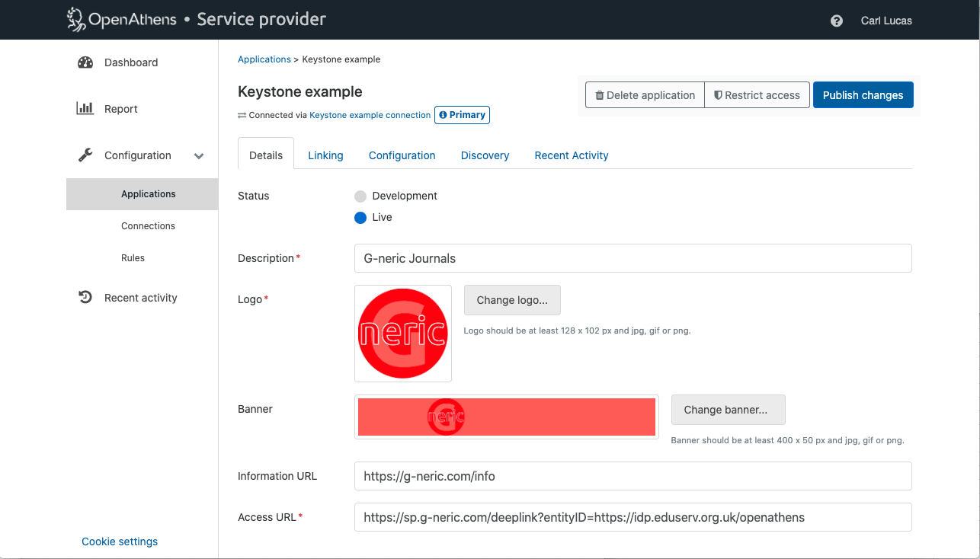Click the G-neric logo thumbnail
The image size is (980, 559).
click(402, 334)
